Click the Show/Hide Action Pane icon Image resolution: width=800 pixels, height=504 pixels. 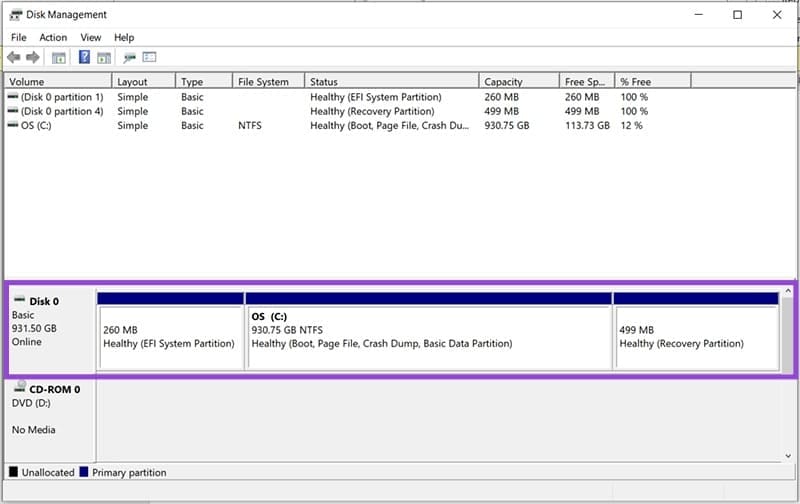point(104,58)
